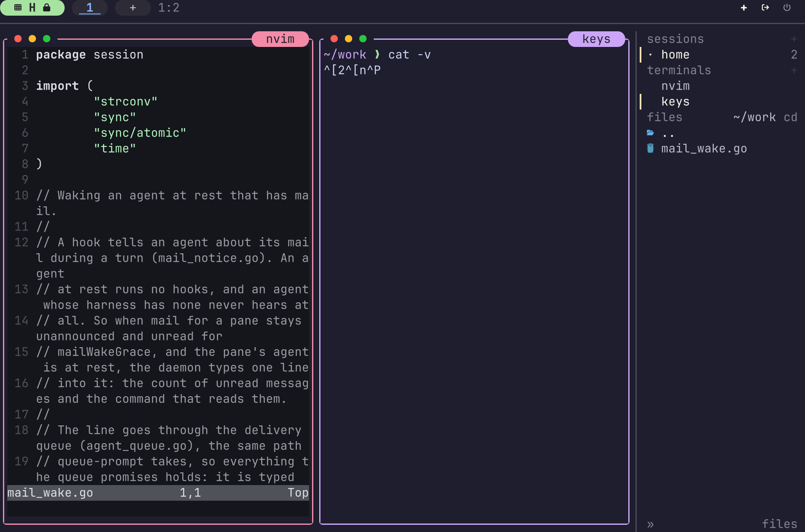Click the mail_wake.go file icon
The height and width of the screenshot is (532, 805).
650,148
